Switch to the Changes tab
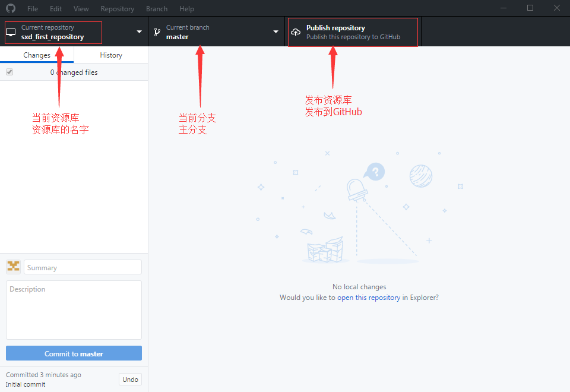Image resolution: width=570 pixels, height=392 pixels. point(37,55)
